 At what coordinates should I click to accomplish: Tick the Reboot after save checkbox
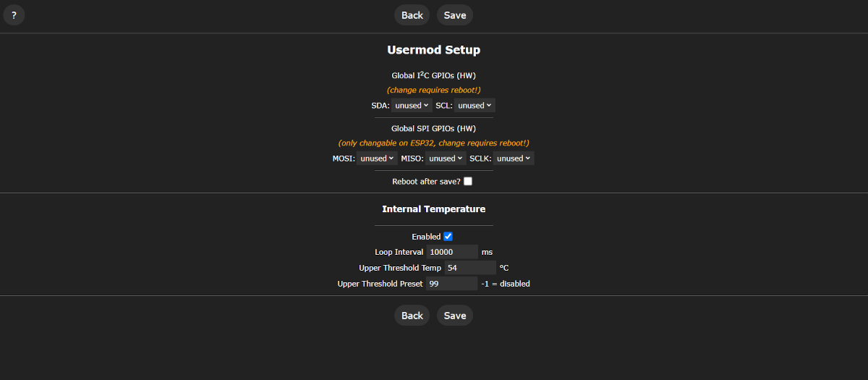468,182
